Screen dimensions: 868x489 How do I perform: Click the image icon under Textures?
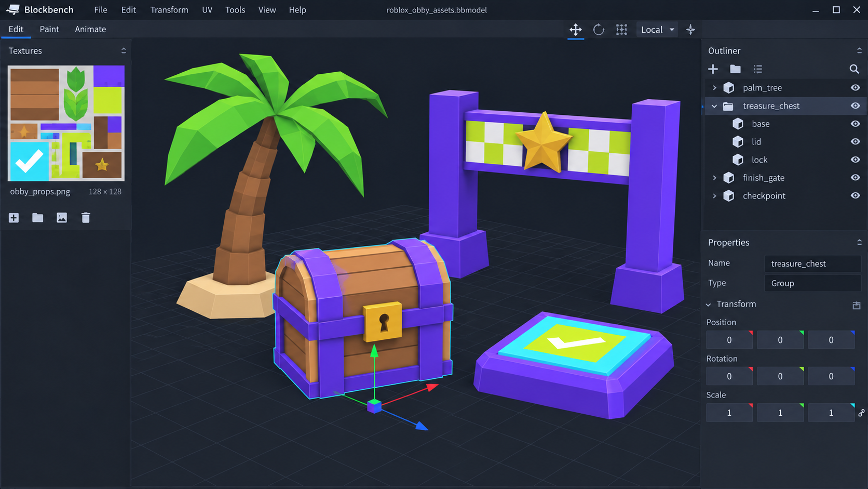tap(62, 218)
